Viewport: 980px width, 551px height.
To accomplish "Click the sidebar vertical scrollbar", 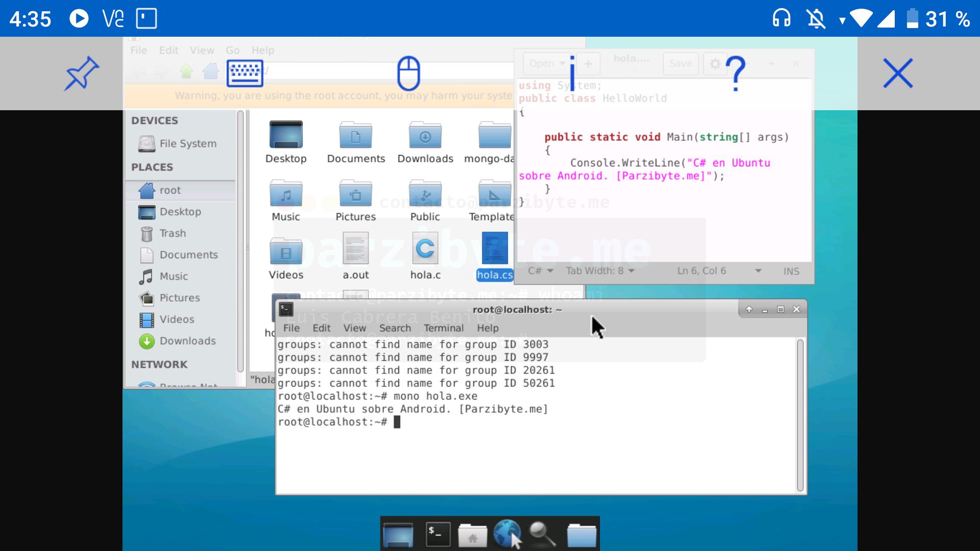I will (x=240, y=242).
